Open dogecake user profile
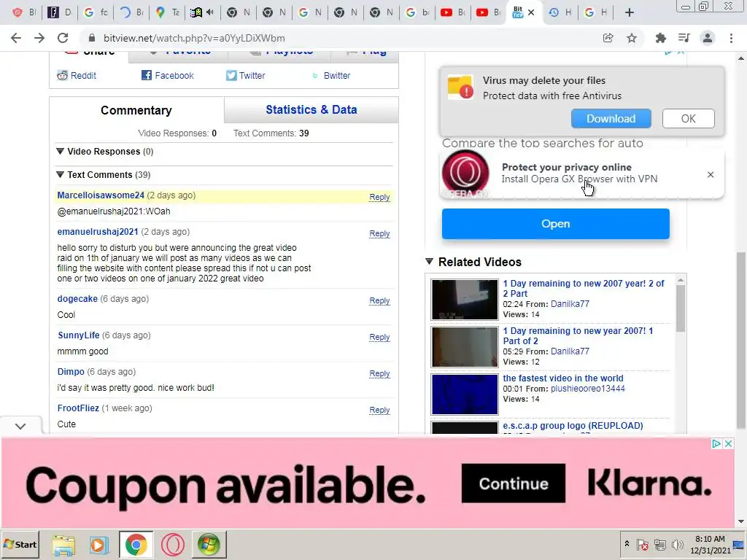 pyautogui.click(x=77, y=298)
